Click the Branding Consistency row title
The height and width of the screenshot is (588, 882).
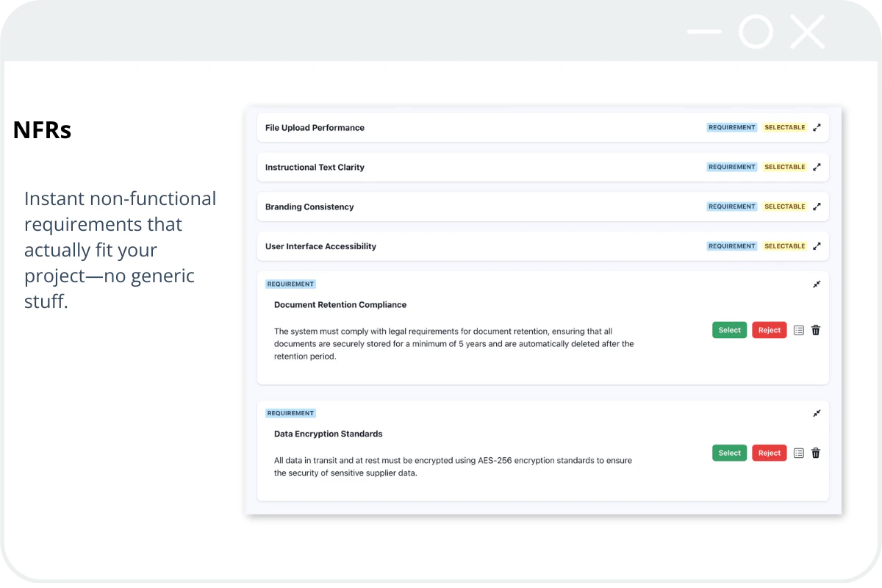pos(309,207)
